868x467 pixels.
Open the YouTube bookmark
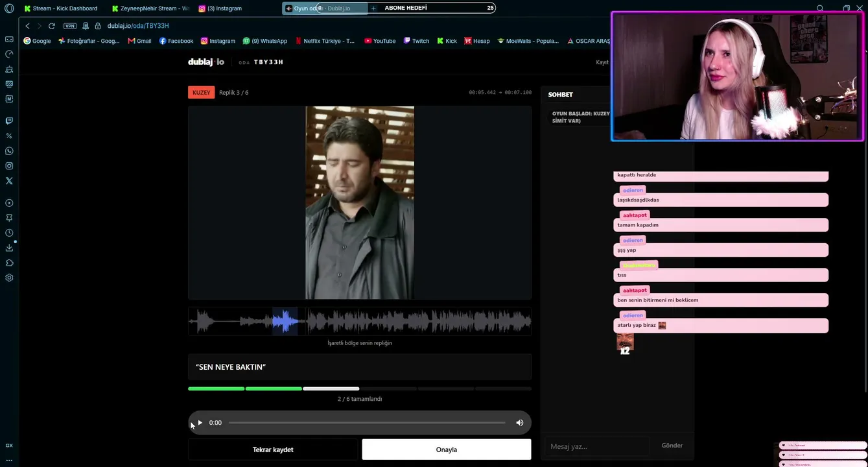coord(380,41)
